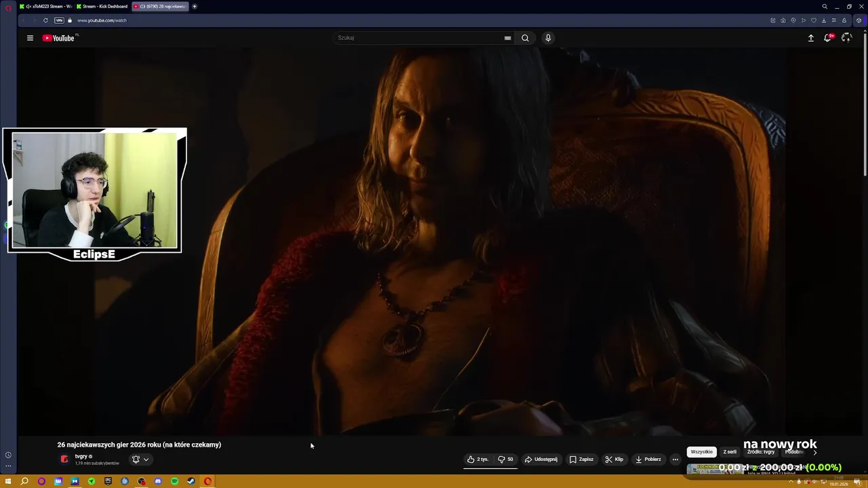Dislike the video with thumbs-down button
Screen dimensions: 868x488
(506, 459)
